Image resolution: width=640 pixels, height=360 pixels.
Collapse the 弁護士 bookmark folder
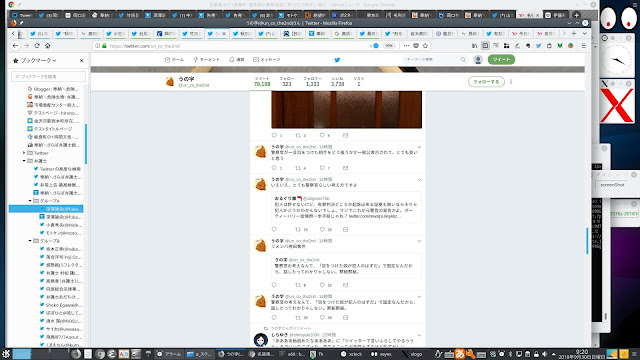24,161
